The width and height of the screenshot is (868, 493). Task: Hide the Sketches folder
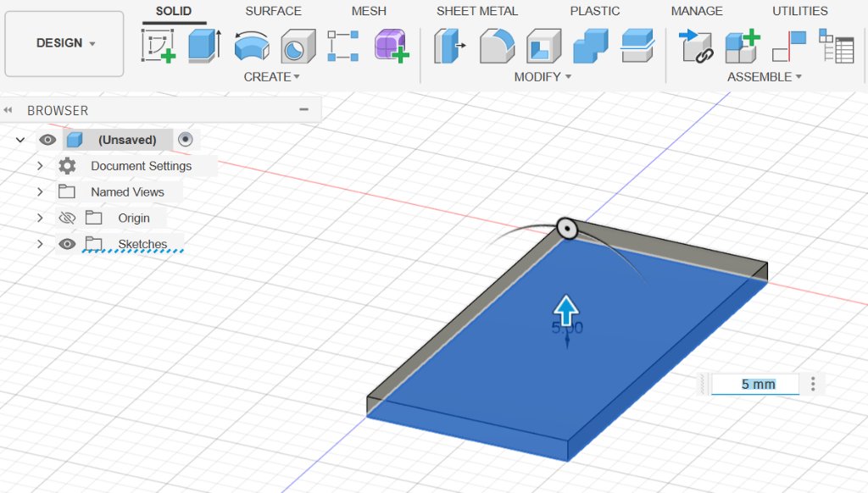pyautogui.click(x=67, y=243)
